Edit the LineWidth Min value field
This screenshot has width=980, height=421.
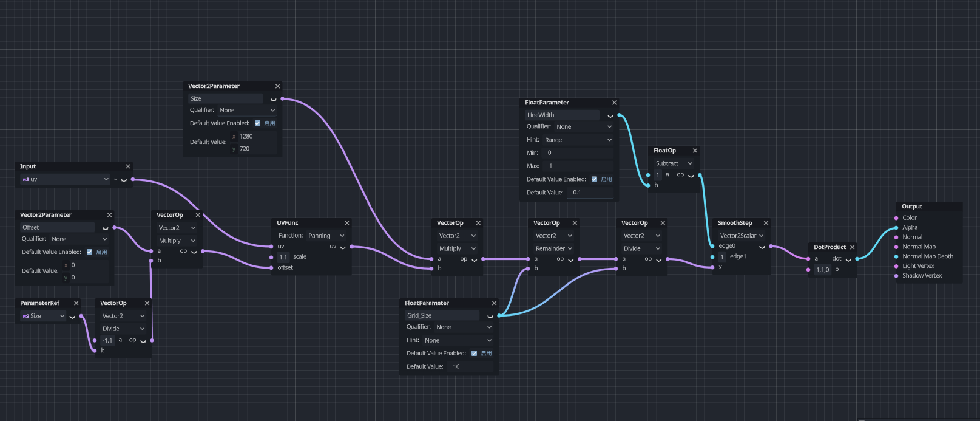[x=579, y=153]
